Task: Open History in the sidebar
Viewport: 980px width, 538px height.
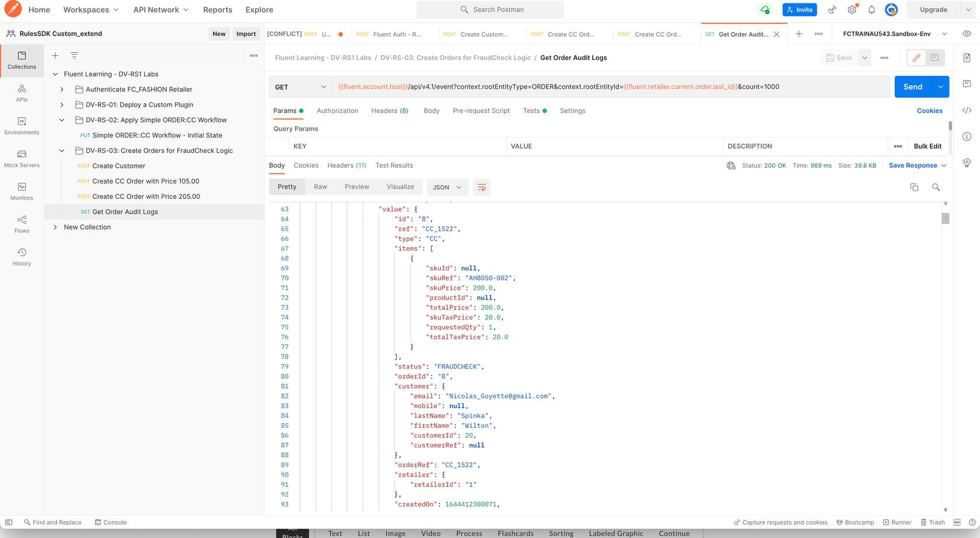Action: pyautogui.click(x=22, y=256)
